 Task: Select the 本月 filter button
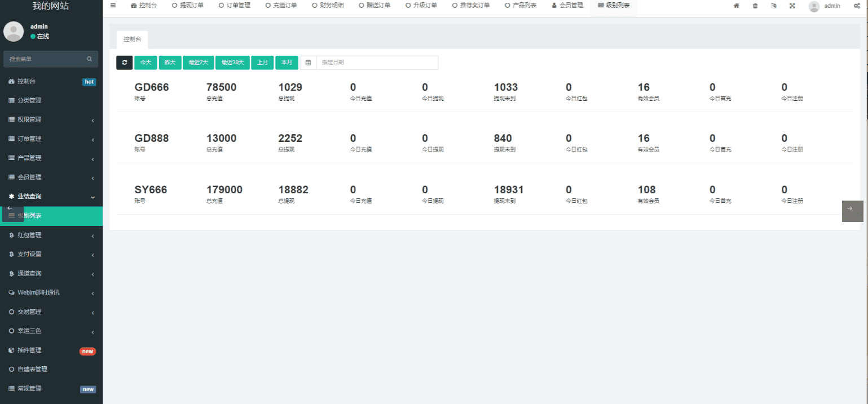[x=287, y=63]
